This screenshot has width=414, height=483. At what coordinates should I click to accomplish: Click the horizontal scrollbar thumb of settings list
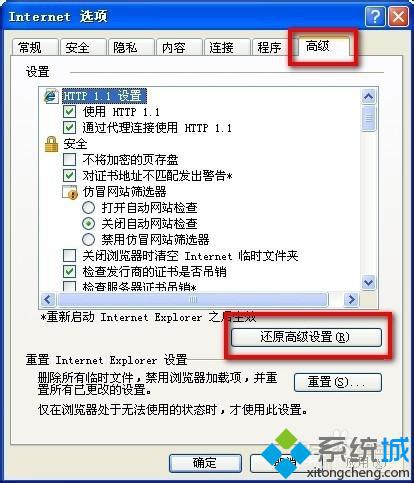pos(193,300)
